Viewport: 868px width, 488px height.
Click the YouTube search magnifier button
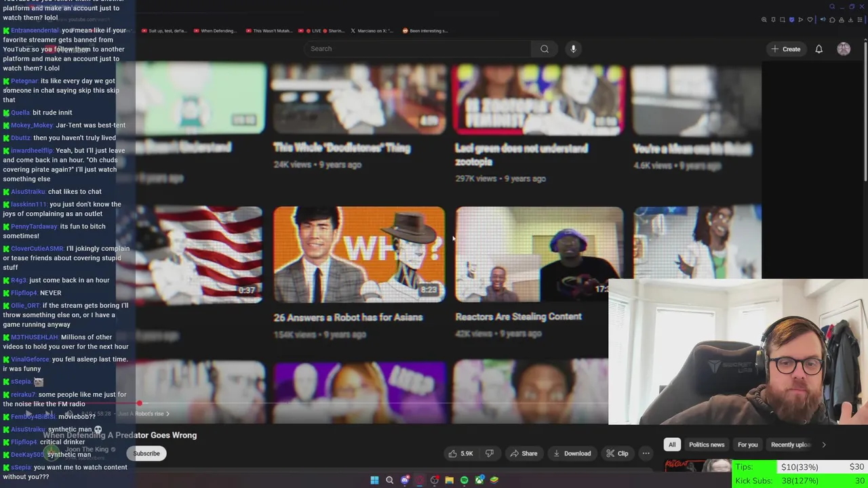(545, 49)
